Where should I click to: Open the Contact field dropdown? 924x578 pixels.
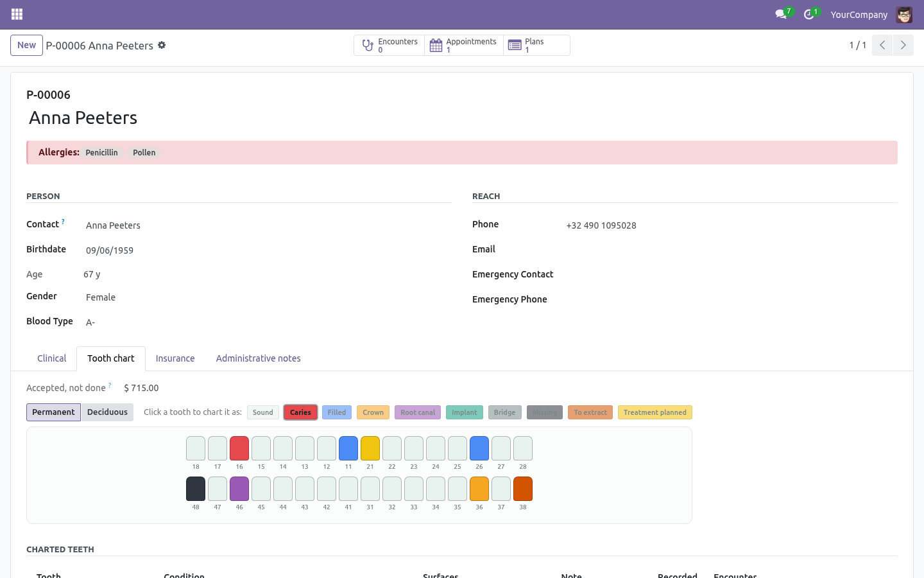tap(268, 225)
